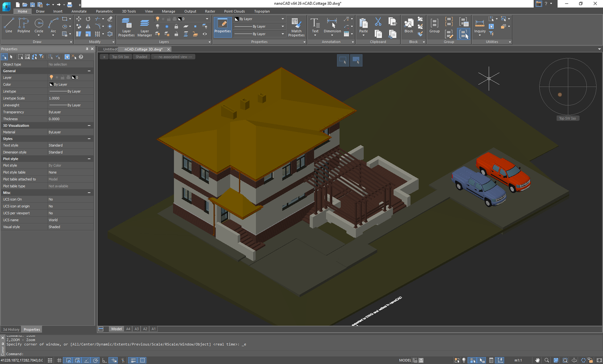Expand the Draw panel flyout arrow

point(71,42)
